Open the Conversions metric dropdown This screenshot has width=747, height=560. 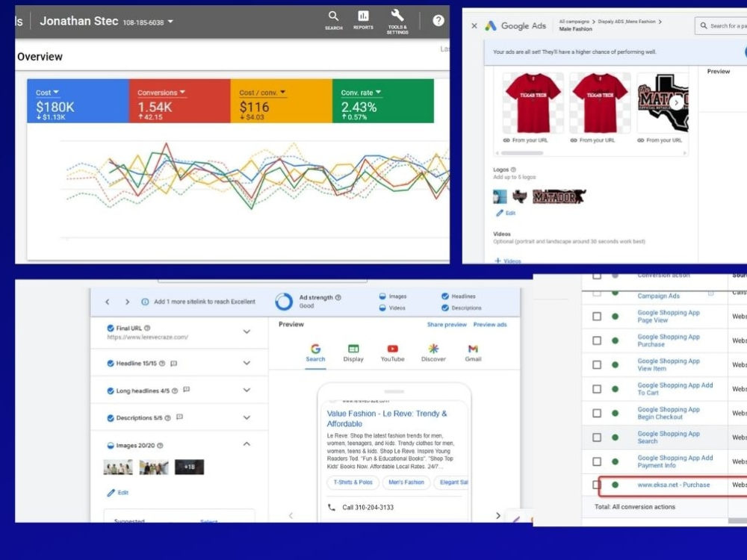[161, 93]
